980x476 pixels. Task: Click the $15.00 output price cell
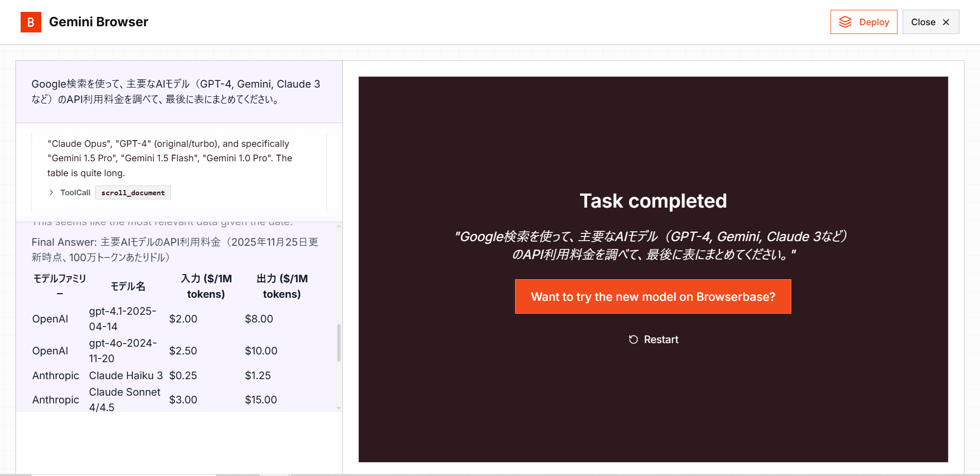point(261,400)
